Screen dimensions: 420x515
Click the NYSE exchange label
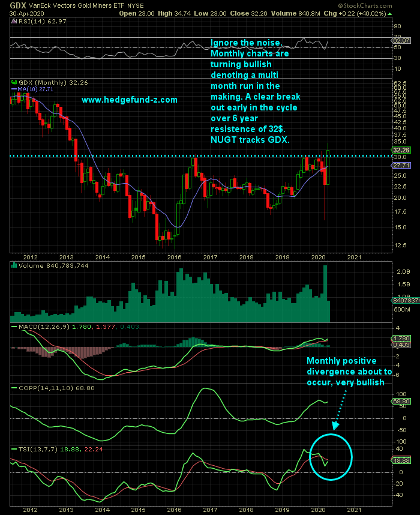tap(137, 6)
